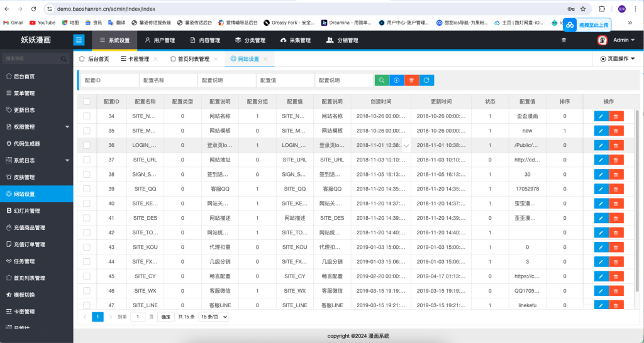
Task: Show more bookmarks with double chevron
Action: click(x=630, y=23)
